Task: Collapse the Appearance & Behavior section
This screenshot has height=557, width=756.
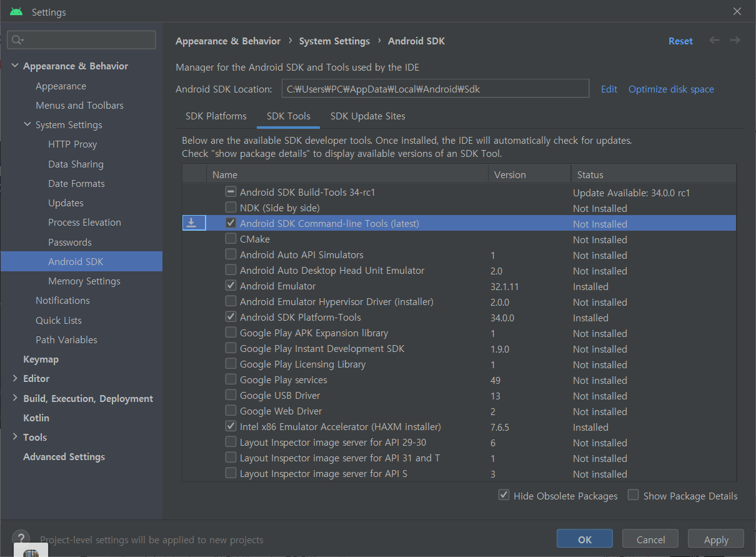Action: [x=15, y=66]
